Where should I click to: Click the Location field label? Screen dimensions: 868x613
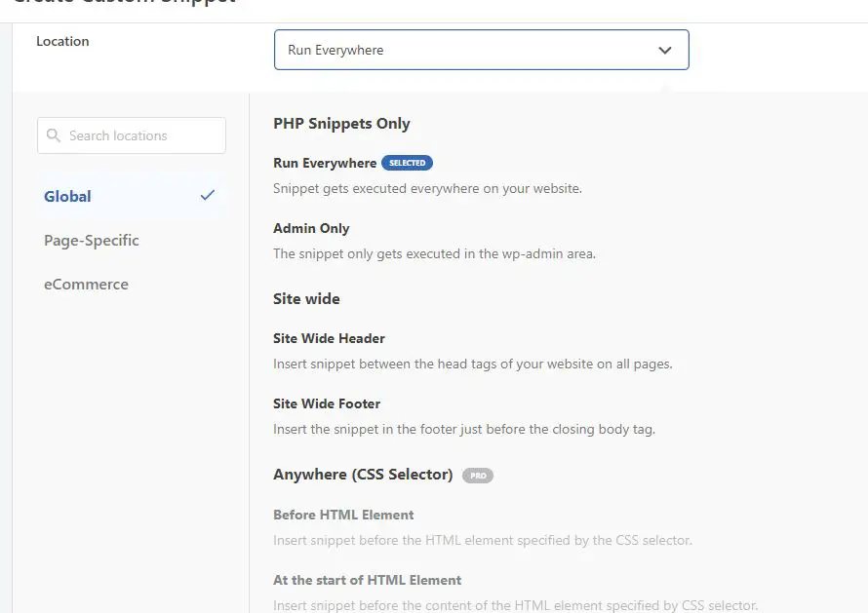[x=62, y=41]
